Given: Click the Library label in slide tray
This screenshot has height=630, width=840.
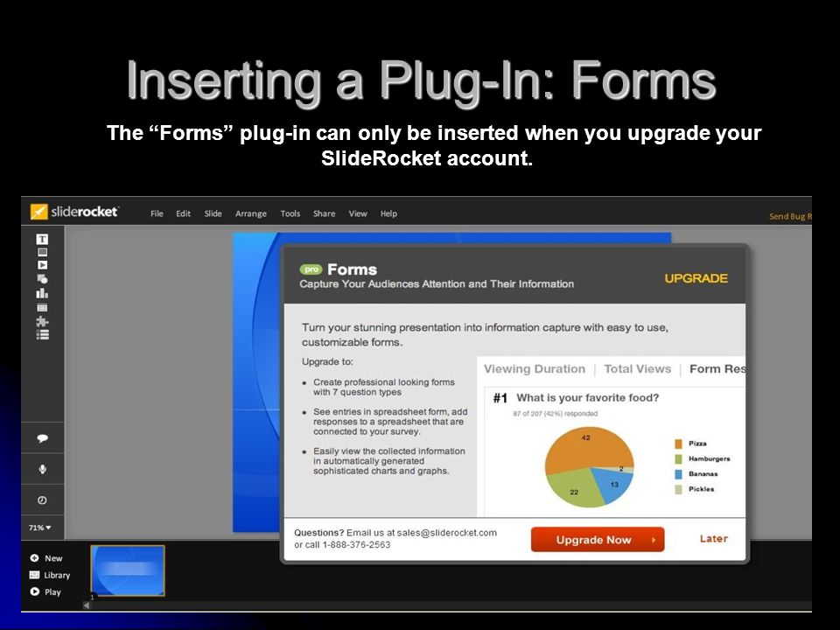Looking at the screenshot, I should [x=57, y=575].
